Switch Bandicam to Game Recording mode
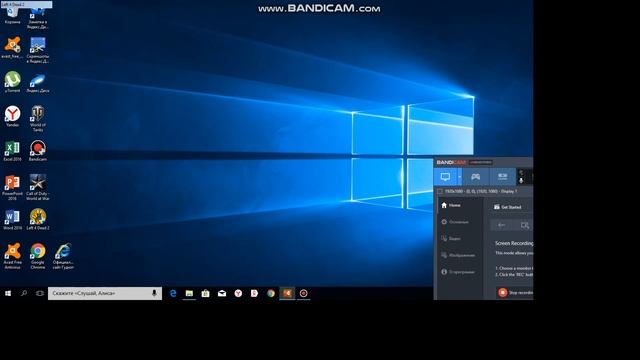The image size is (640, 360). 476,177
